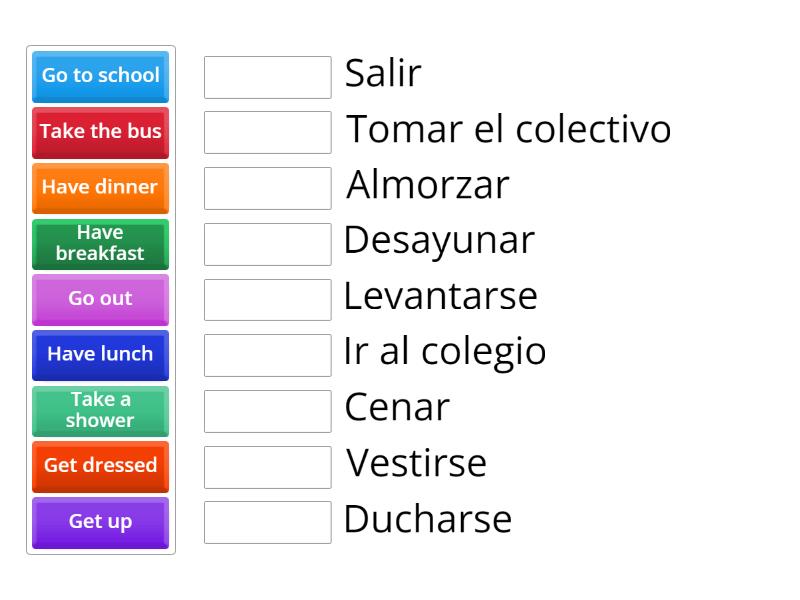
Task: Click the answer box beside 'Cenar'
Action: (266, 410)
